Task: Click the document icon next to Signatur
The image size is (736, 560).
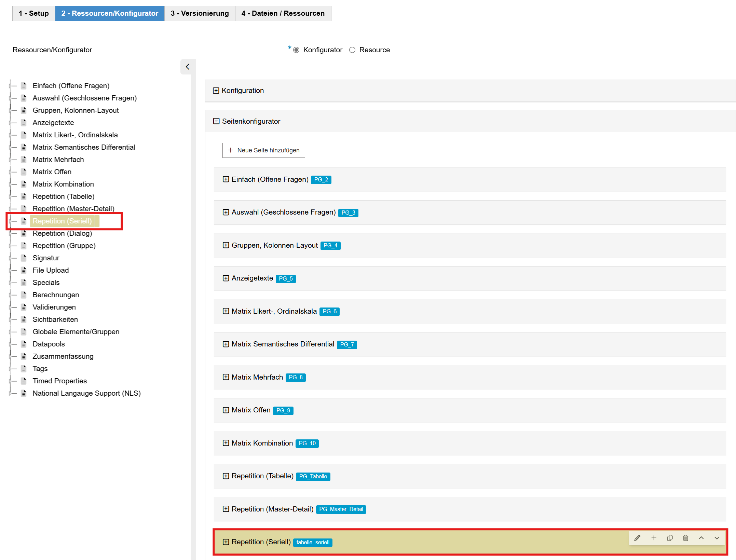Action: point(24,258)
